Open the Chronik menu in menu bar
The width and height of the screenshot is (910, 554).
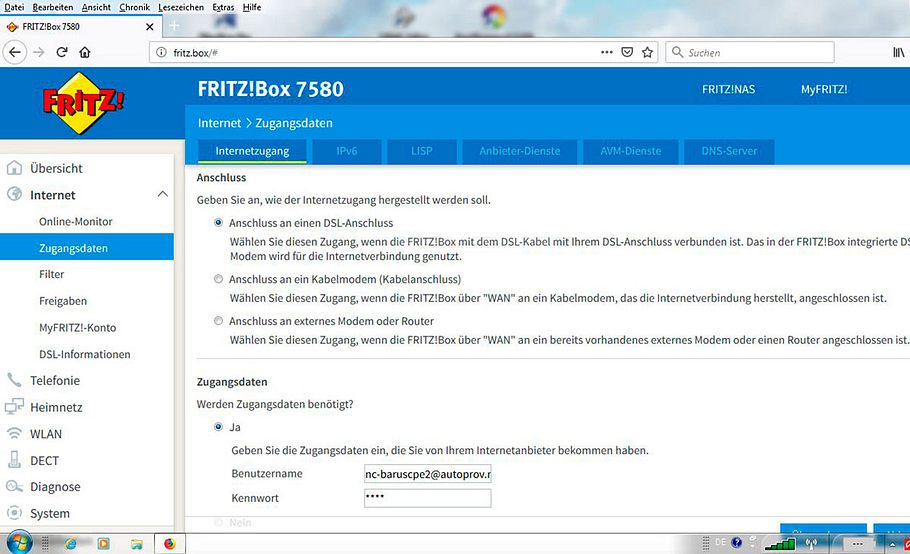coord(134,7)
